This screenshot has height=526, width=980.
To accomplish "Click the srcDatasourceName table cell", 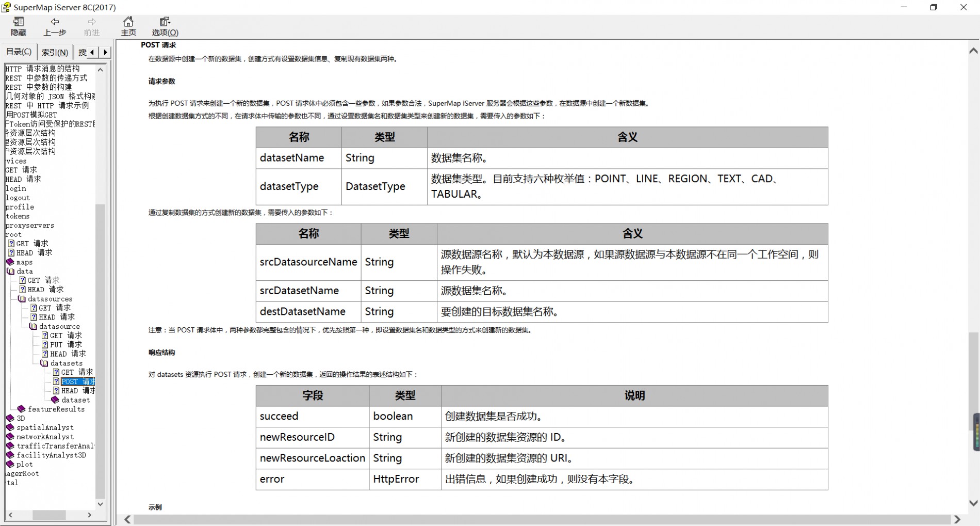I will (x=308, y=262).
